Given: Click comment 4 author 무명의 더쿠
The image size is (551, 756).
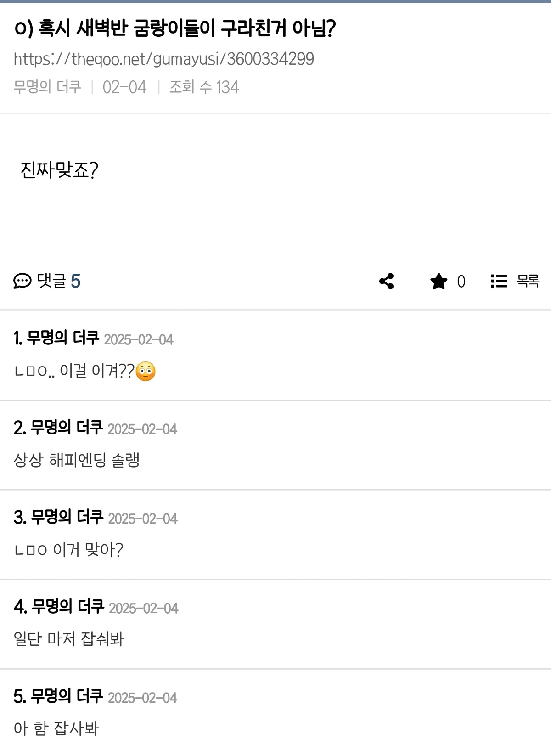Looking at the screenshot, I should [68, 607].
